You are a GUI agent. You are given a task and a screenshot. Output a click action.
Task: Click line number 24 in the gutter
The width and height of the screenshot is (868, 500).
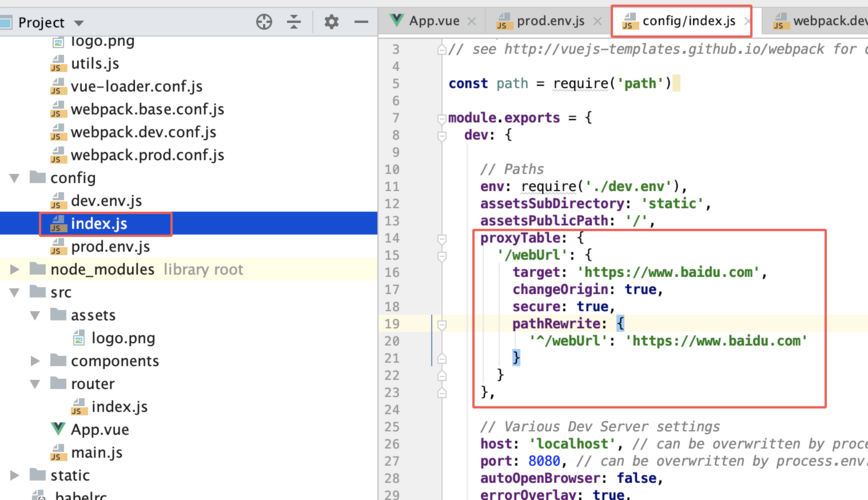point(392,410)
